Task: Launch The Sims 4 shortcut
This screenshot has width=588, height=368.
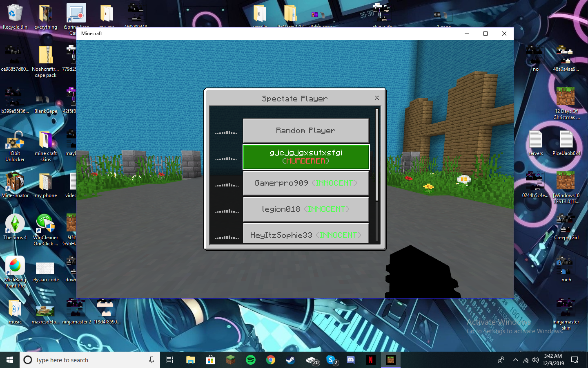Action: tap(15, 227)
